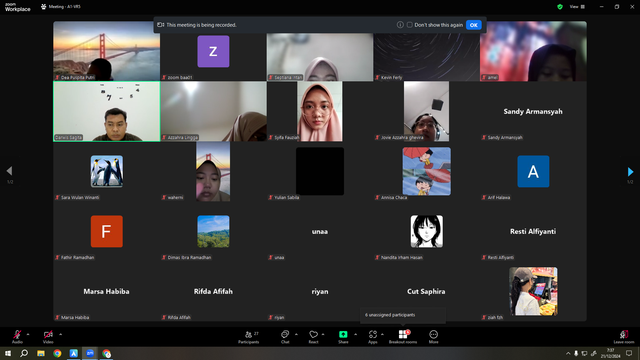Select Annisa Chaca cartoon avatar
640x360 pixels.
click(x=427, y=171)
